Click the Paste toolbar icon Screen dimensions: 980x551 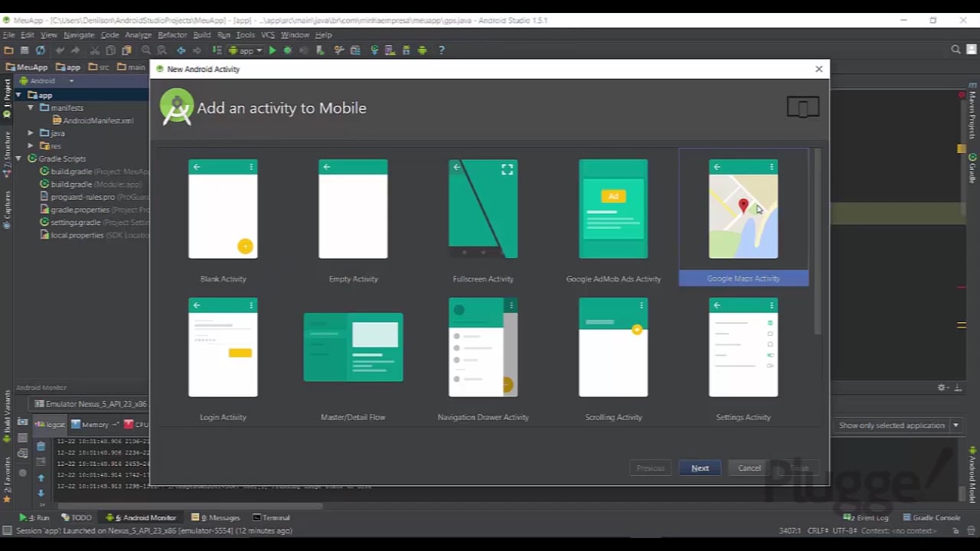[x=126, y=51]
